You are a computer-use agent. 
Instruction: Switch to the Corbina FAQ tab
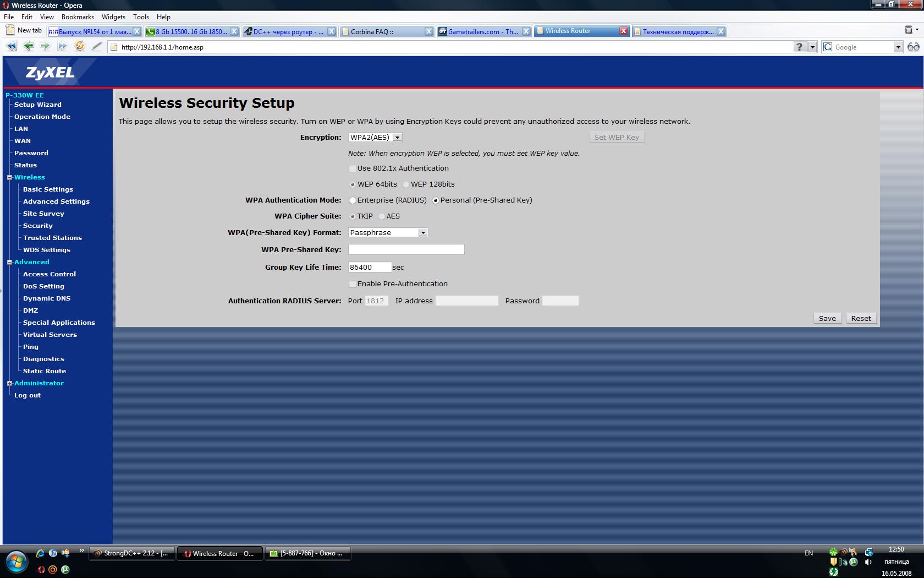387,31
